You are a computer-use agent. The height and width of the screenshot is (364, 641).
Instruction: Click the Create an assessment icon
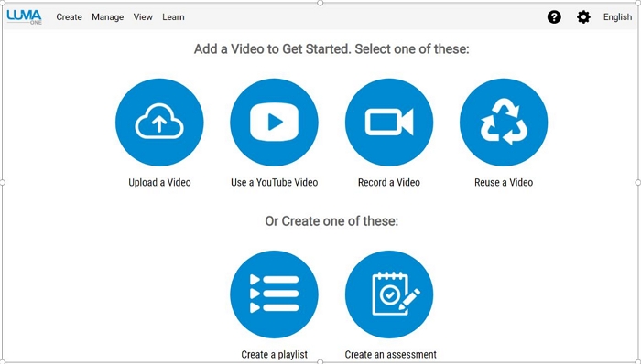point(389,294)
